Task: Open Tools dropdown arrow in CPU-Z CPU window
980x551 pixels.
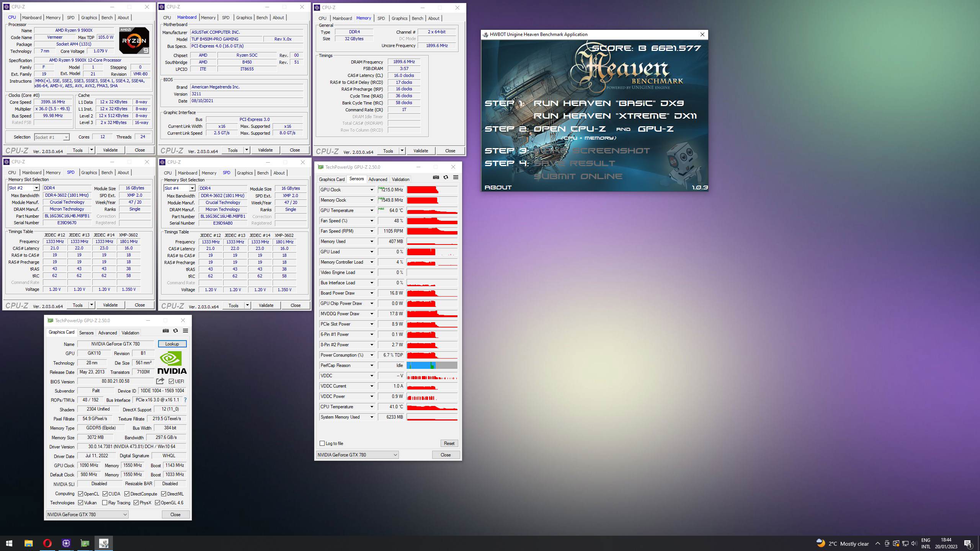Action: click(91, 150)
